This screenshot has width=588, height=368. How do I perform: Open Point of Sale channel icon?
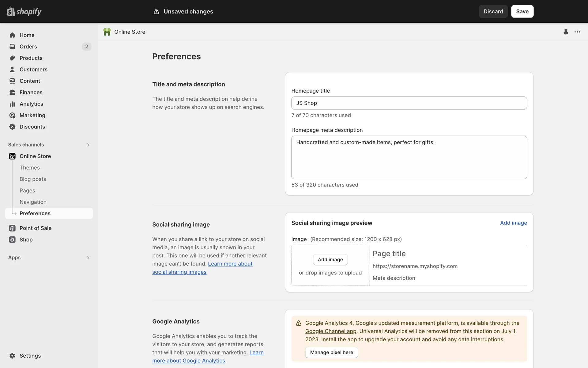coord(12,228)
